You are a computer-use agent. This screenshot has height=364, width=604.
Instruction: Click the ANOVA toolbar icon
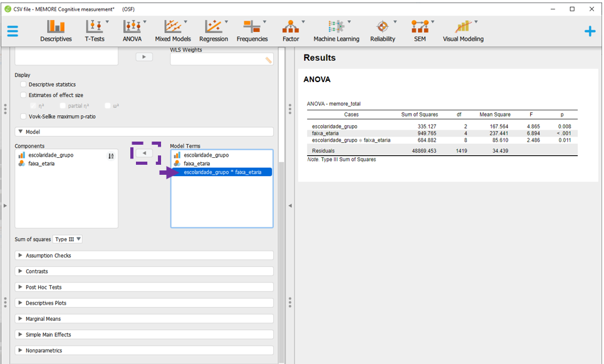(x=132, y=29)
